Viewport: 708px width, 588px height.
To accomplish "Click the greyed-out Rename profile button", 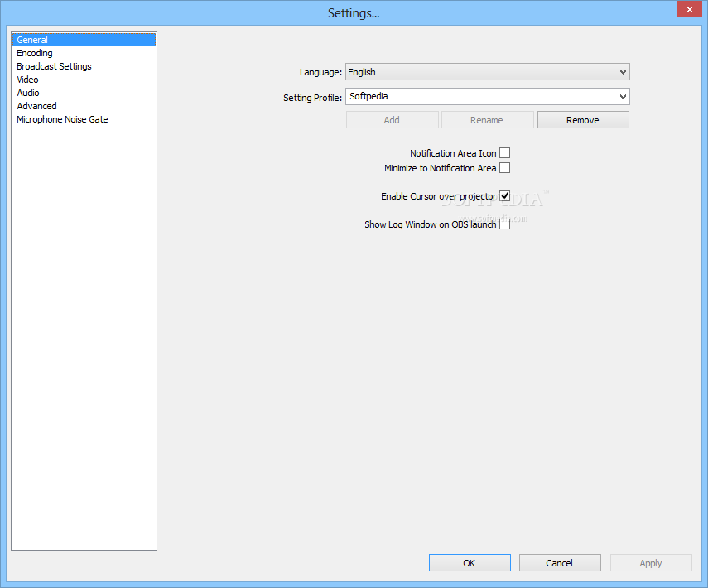I will tap(487, 120).
